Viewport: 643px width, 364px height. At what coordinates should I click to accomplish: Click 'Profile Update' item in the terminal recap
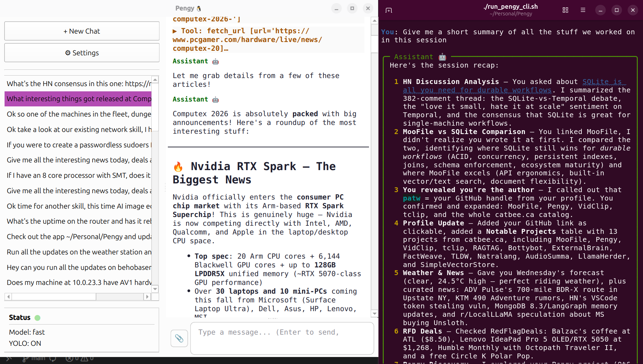click(x=433, y=223)
